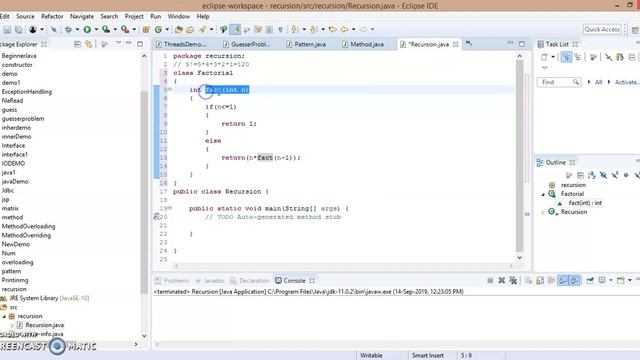
Task: Click the Save All icon
Action: pyautogui.click(x=18, y=29)
